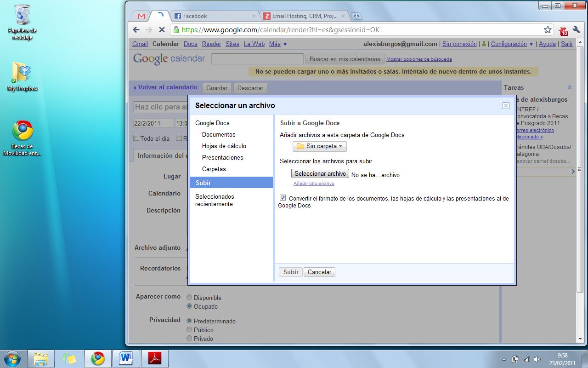Open the Chrome wrench menu
Screen dimensions: 588x368
[576, 30]
